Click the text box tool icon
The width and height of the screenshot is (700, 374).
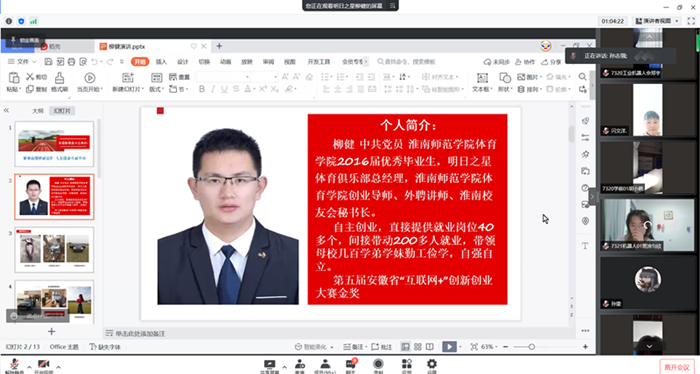pos(482,78)
